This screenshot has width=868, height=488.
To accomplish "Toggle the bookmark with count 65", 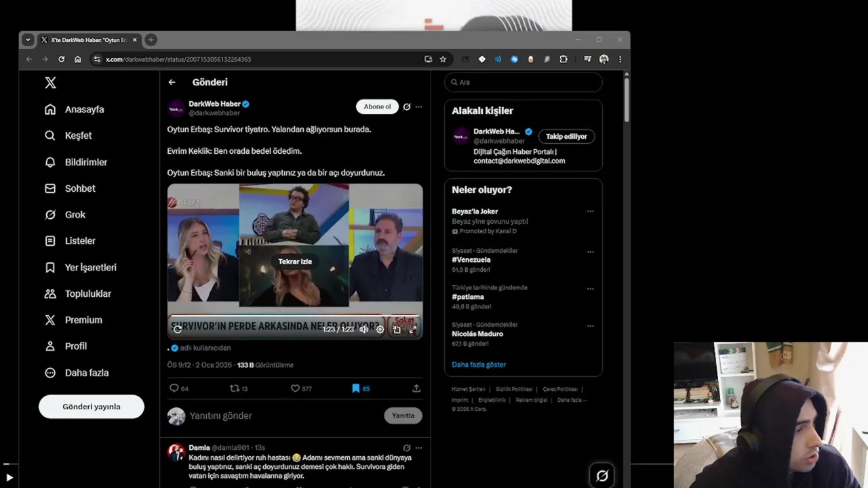I will pyautogui.click(x=361, y=388).
